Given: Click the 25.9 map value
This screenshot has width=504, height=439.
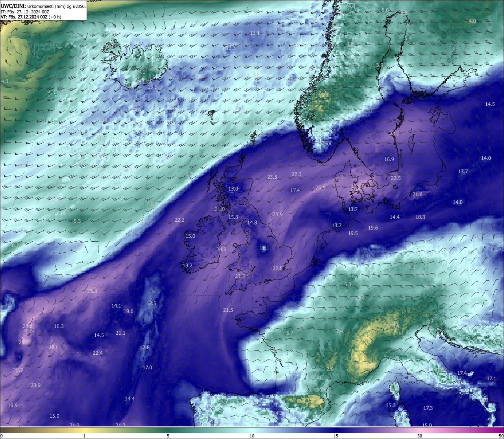Looking at the screenshot, I should 321,187.
